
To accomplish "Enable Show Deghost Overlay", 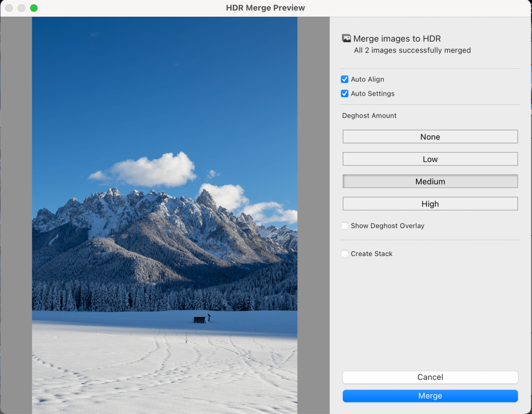I will coord(344,226).
